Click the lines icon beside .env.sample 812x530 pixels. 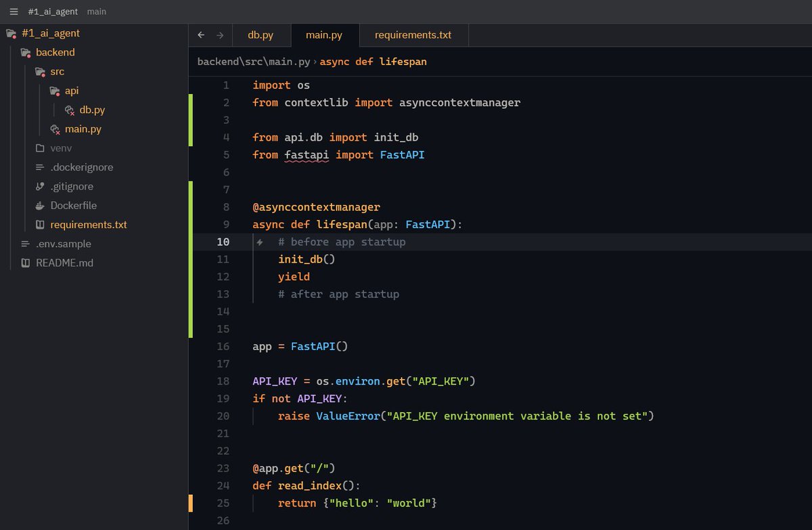point(25,244)
